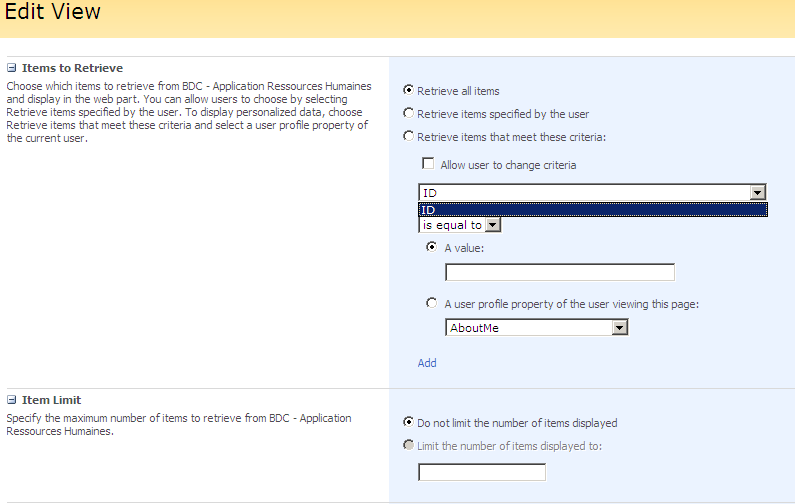The image size is (795, 504).
Task: Enable Allow user to change criteria checkbox
Action: [x=428, y=164]
